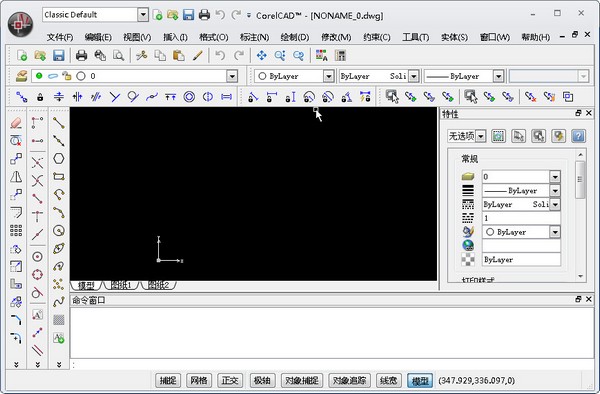Viewport: 600px width, 394px height.
Task: Open the Classic Default workspace dropdown
Action: 143,15
